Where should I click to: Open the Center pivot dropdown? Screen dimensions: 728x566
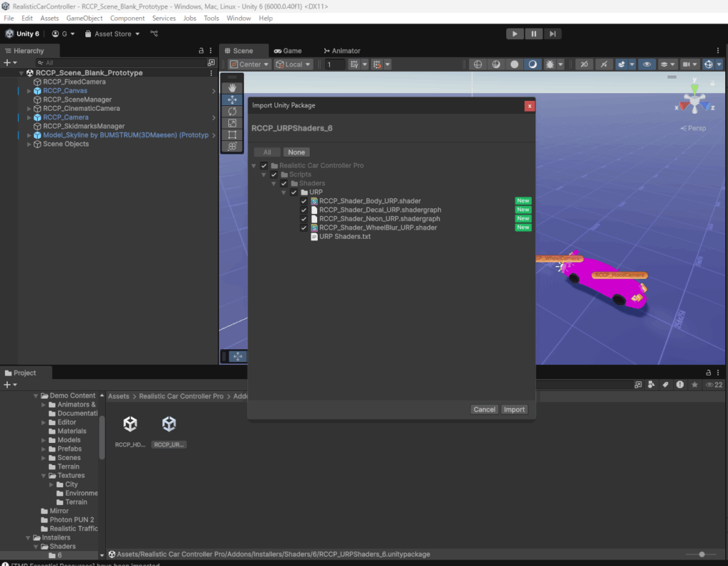[250, 65]
